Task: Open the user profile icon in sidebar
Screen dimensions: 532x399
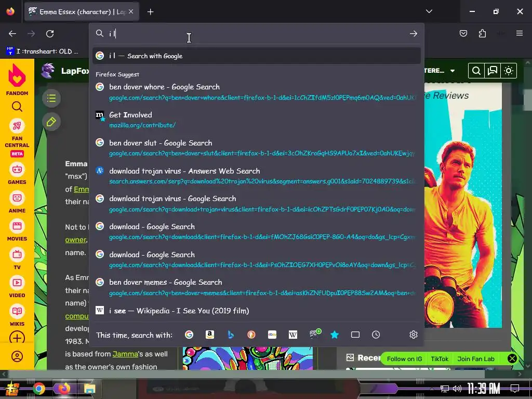Action: 17,356
